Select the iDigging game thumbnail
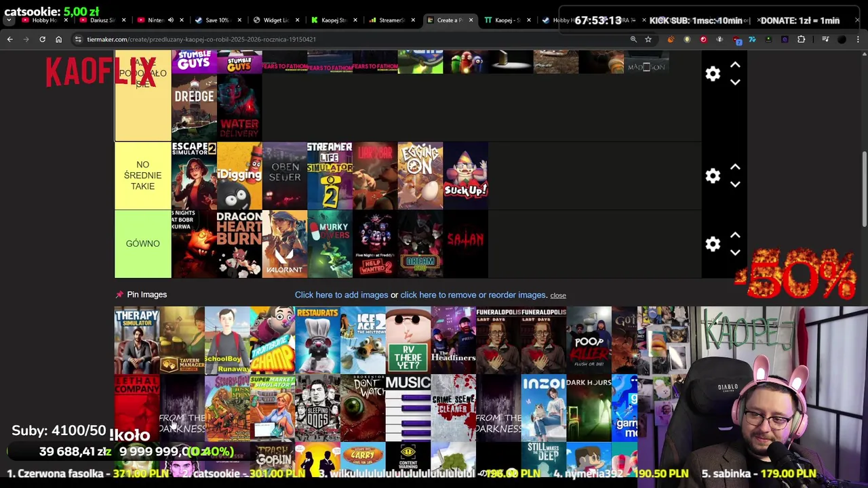The image size is (868, 488). click(x=239, y=176)
